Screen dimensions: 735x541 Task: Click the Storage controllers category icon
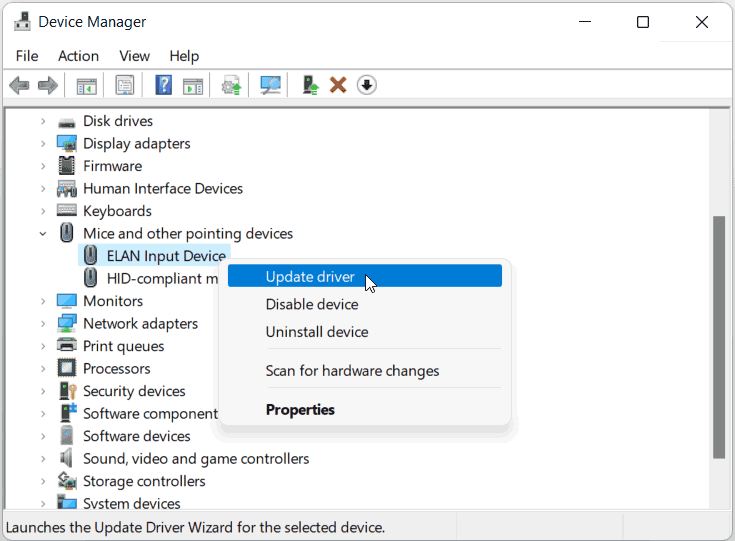click(67, 481)
